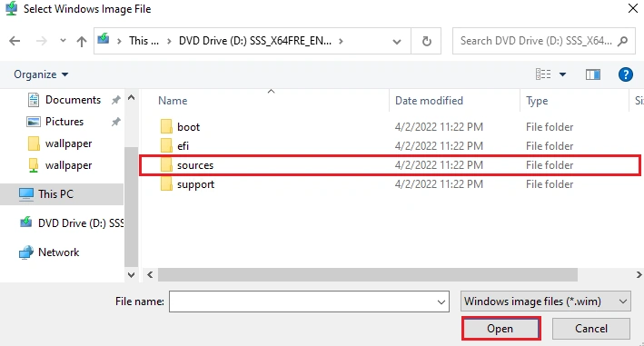
Task: Click the 'efi' folder name
Action: tap(183, 145)
